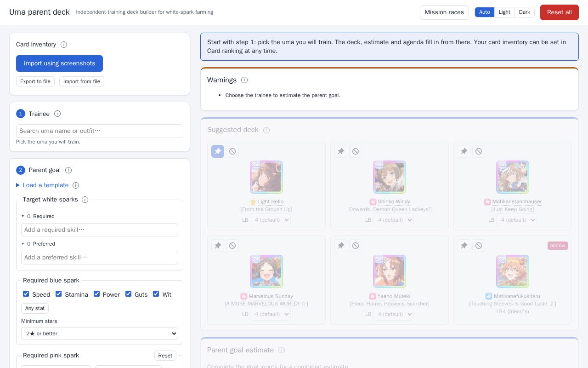Switch theme to Auto
Image resolution: width=588 pixels, height=368 pixels.
[x=485, y=12]
